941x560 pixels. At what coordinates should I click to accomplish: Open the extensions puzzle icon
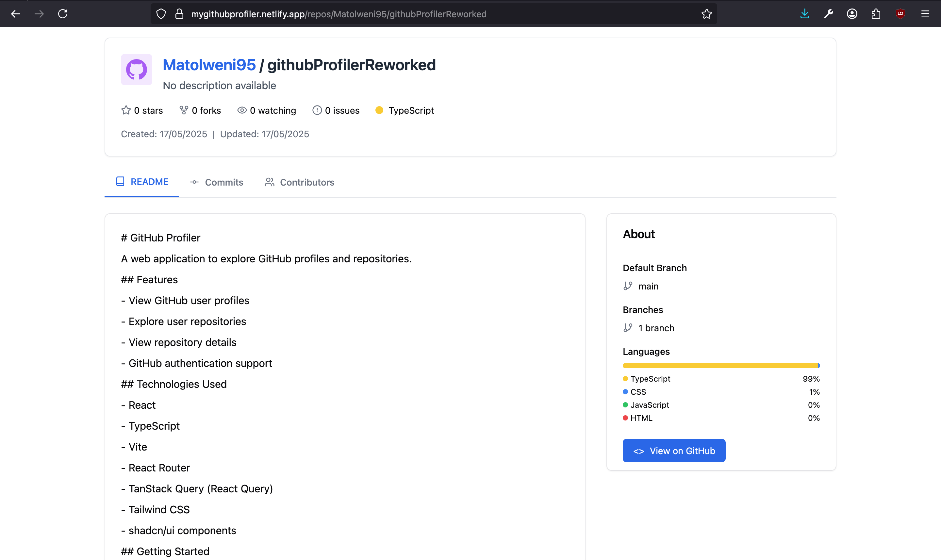click(876, 14)
